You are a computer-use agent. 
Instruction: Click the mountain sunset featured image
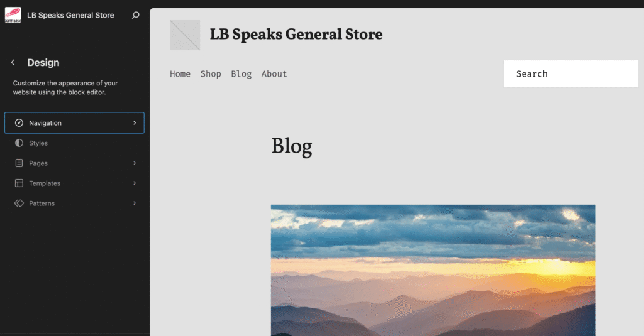point(433,270)
